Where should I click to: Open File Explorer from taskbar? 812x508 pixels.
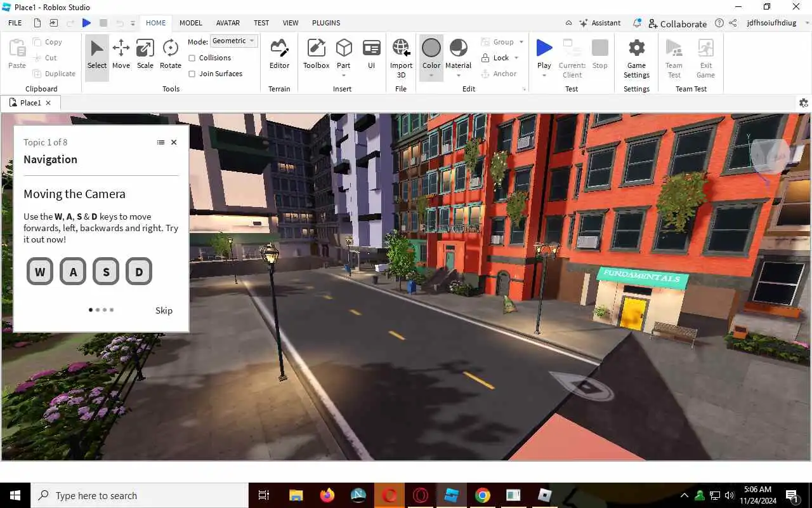point(296,495)
